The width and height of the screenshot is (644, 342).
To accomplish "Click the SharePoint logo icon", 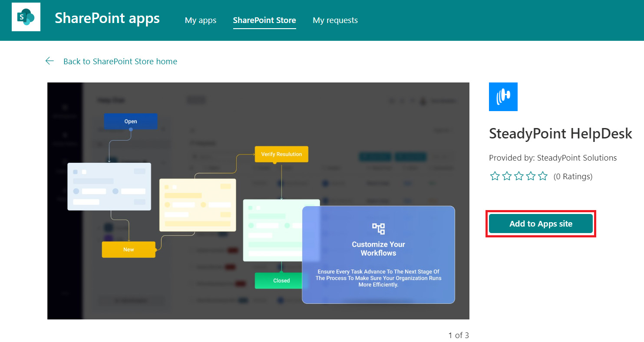I will coord(26,17).
